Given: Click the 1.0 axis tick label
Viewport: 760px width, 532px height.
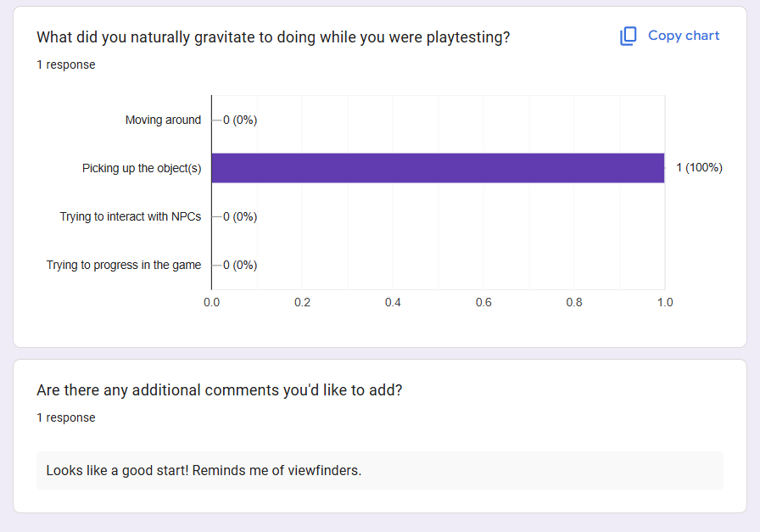Looking at the screenshot, I should [x=665, y=302].
